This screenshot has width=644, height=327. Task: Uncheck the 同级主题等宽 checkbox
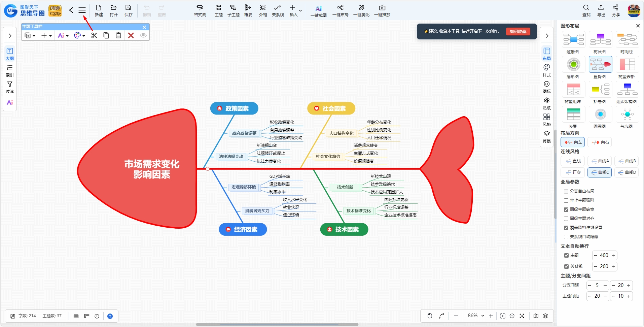[566, 209]
